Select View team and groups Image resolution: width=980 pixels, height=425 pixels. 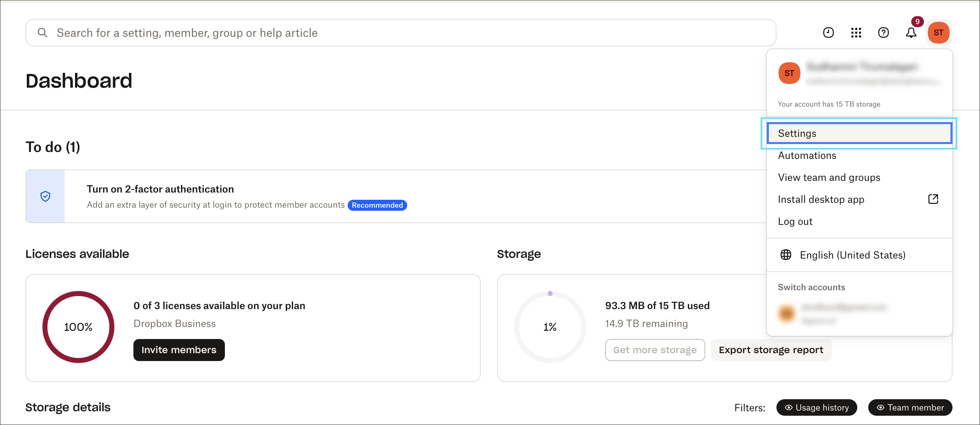pyautogui.click(x=829, y=177)
